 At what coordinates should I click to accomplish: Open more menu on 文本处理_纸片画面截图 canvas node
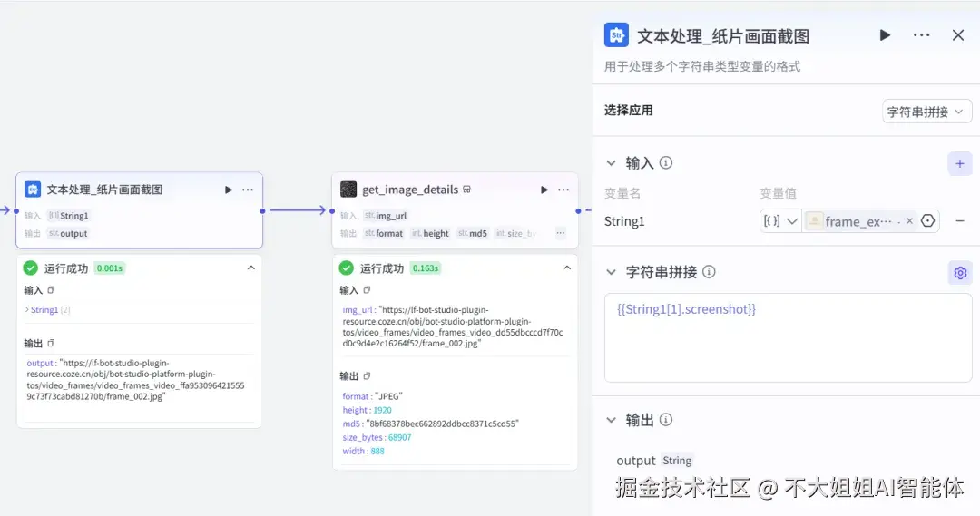248,190
